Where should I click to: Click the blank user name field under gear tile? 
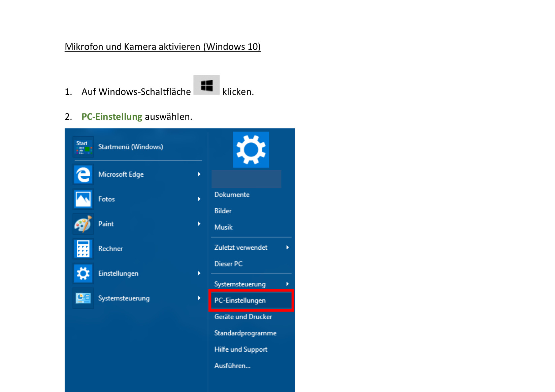pyautogui.click(x=246, y=179)
